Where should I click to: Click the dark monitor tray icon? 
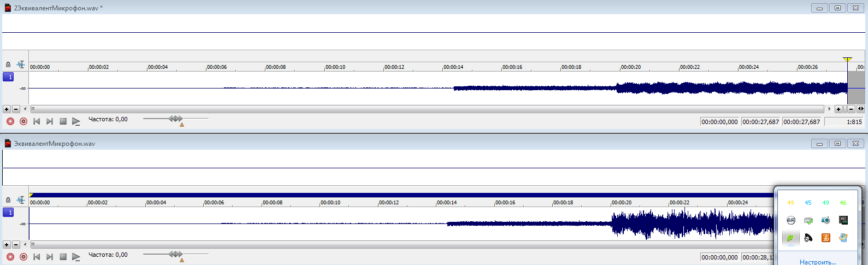(843, 220)
